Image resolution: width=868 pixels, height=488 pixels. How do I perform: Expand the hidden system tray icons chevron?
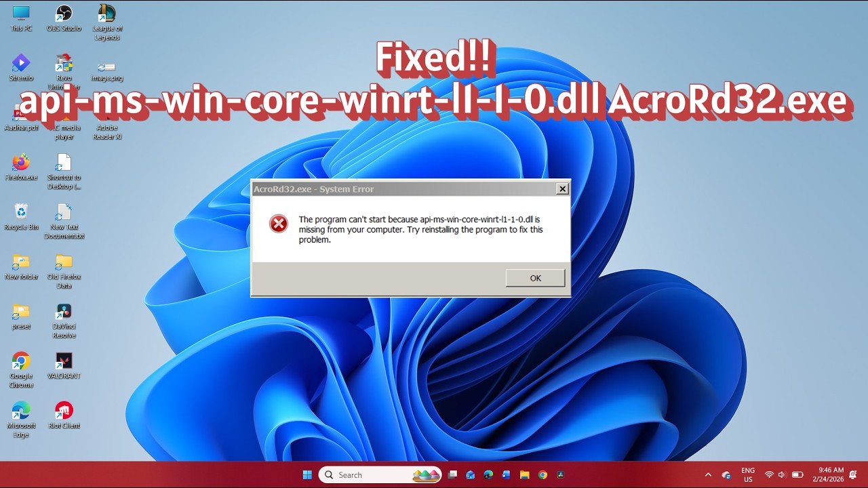point(708,474)
